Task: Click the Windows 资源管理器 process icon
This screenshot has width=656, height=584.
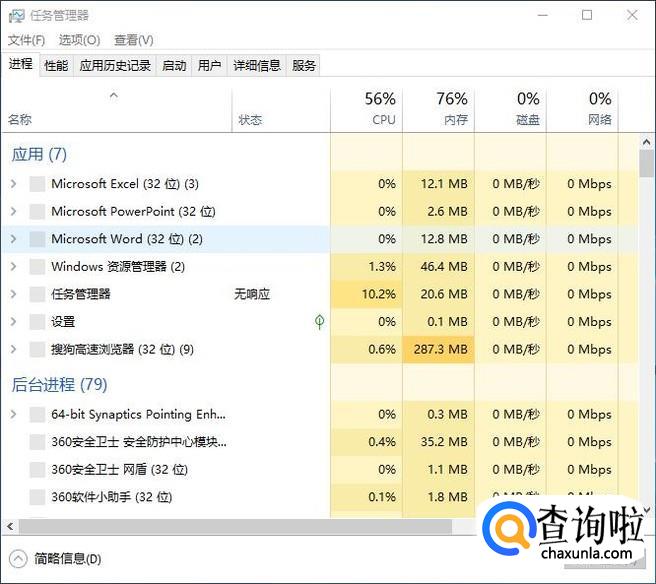Action: pyautogui.click(x=37, y=267)
